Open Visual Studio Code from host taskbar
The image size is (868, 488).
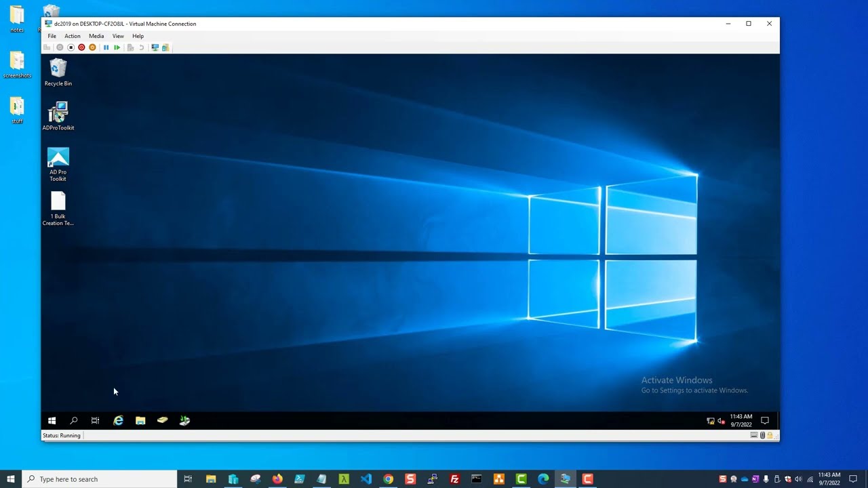366,479
